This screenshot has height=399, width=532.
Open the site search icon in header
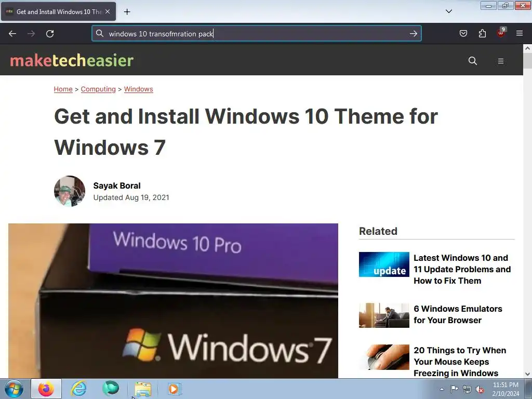[x=473, y=61]
